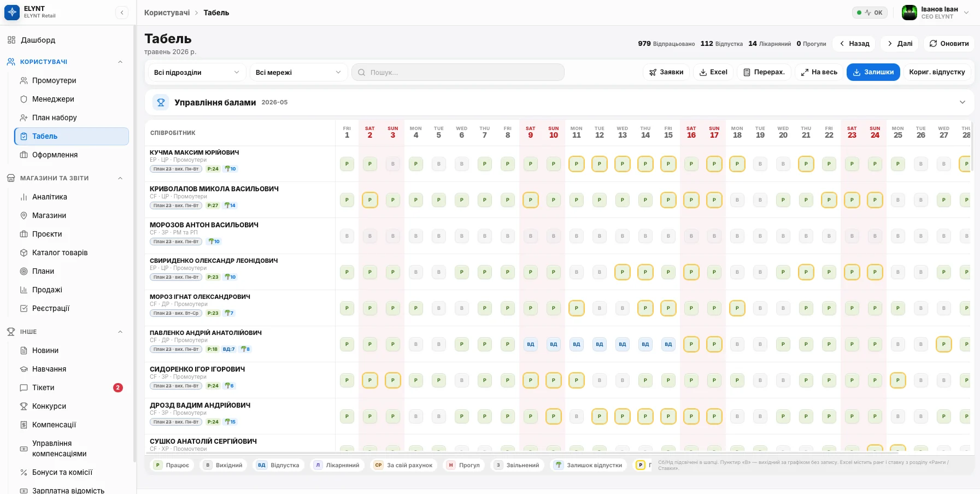Click the OK system status indicator
Viewport: 980px width, 494px height.
[x=870, y=13]
